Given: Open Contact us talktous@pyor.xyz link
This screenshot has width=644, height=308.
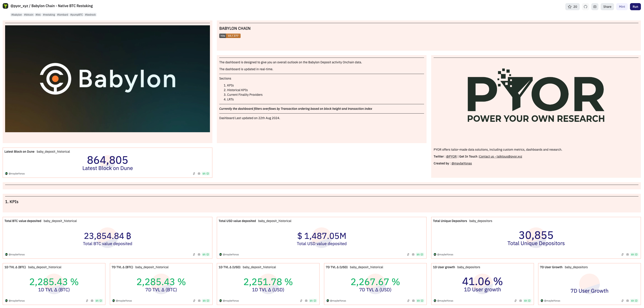Looking at the screenshot, I should [500, 157].
